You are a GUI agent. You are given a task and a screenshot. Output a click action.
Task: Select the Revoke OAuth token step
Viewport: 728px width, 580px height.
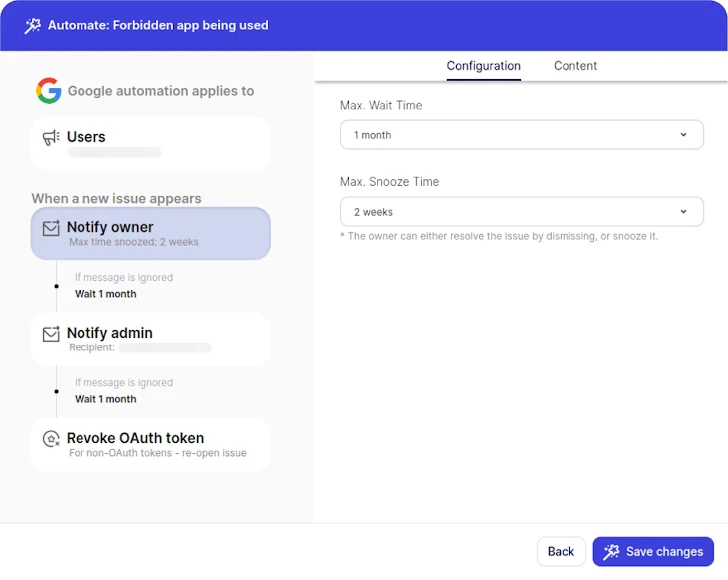(x=150, y=444)
